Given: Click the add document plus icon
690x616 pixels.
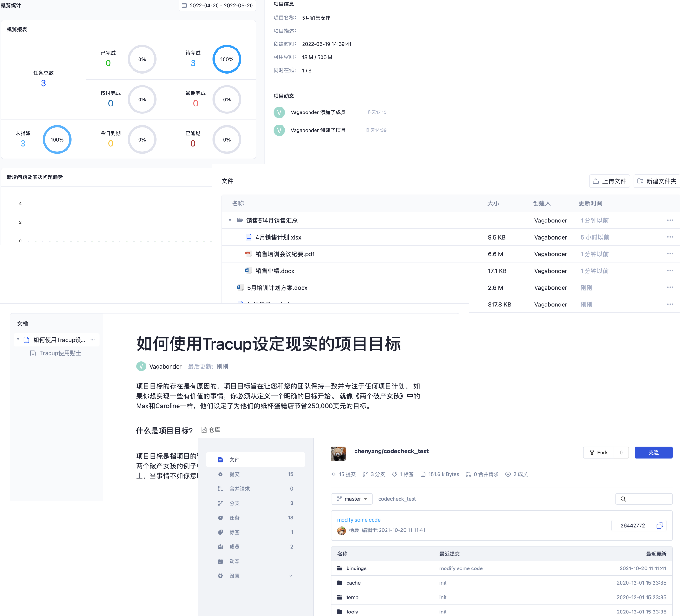Looking at the screenshot, I should pyautogui.click(x=93, y=323).
